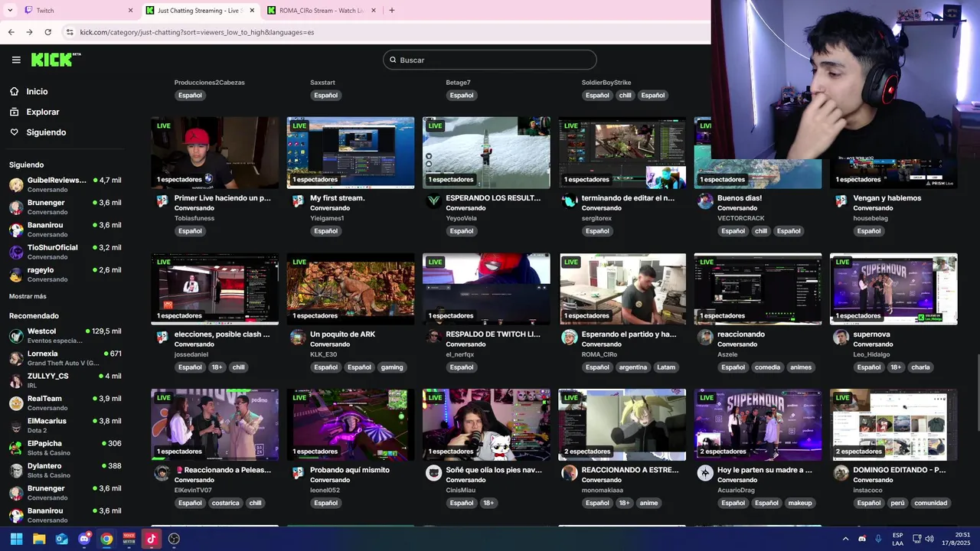Viewport: 980px width, 551px height.
Task: Open the hamburger sidebar menu
Action: click(x=16, y=60)
